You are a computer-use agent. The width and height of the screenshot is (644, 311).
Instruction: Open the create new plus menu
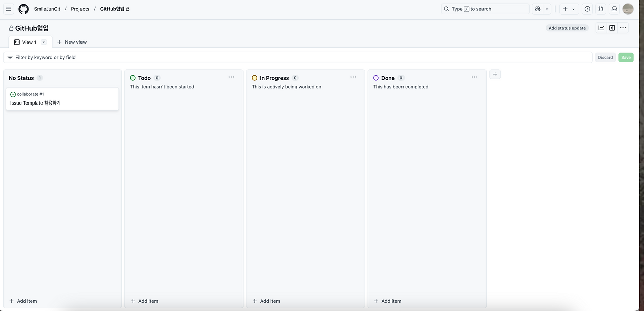[x=569, y=9]
